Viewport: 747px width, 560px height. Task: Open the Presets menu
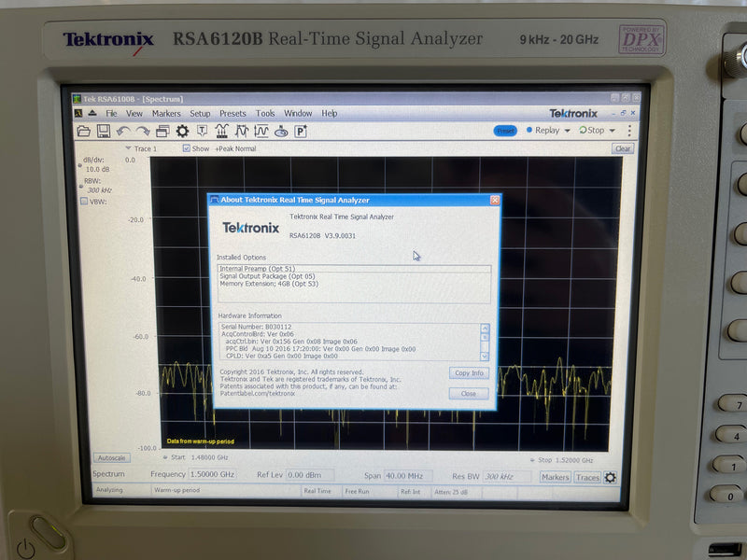coord(233,113)
